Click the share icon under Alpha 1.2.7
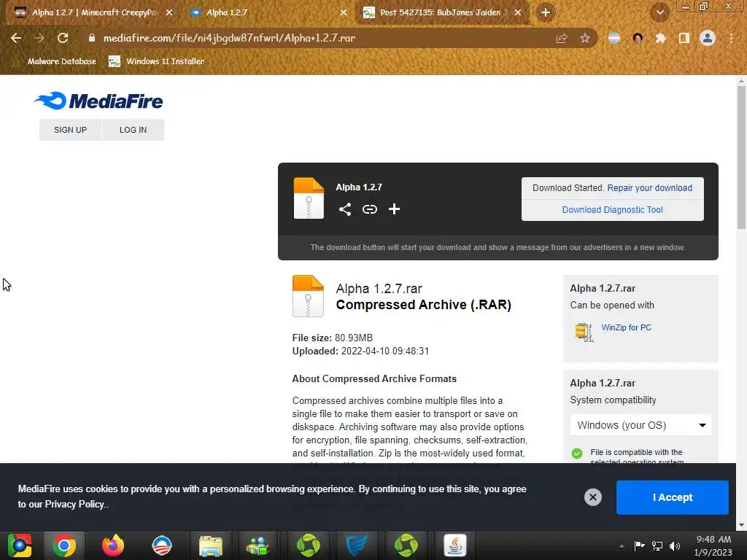This screenshot has width=747, height=560. [345, 209]
